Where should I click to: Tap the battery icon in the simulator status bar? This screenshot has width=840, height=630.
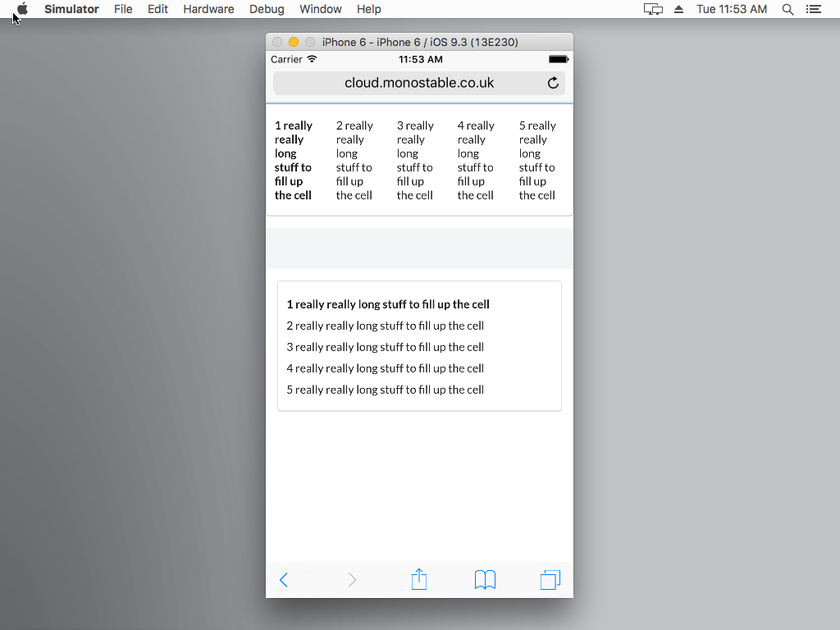[x=558, y=59]
